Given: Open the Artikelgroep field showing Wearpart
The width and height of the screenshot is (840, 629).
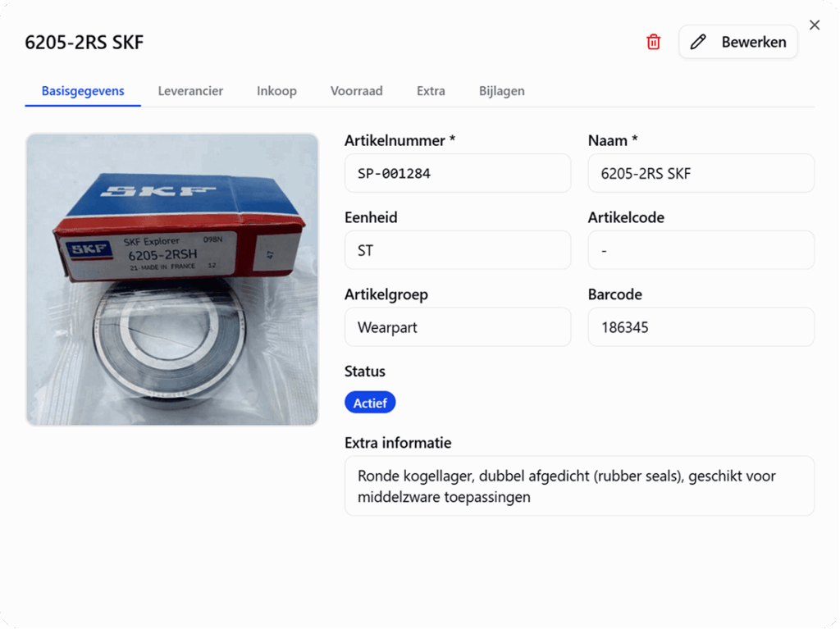Looking at the screenshot, I should (457, 327).
